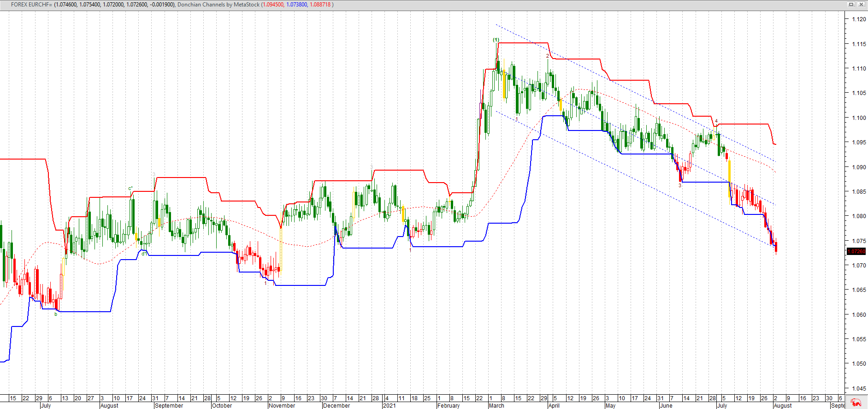Image resolution: width=868 pixels, height=409 pixels.
Task: Click the November month label
Action: (x=282, y=406)
